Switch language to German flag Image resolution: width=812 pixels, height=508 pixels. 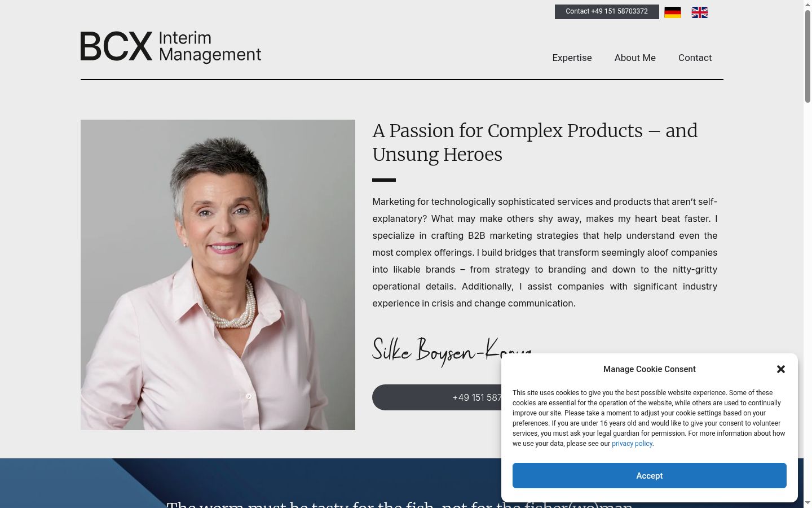point(673,12)
